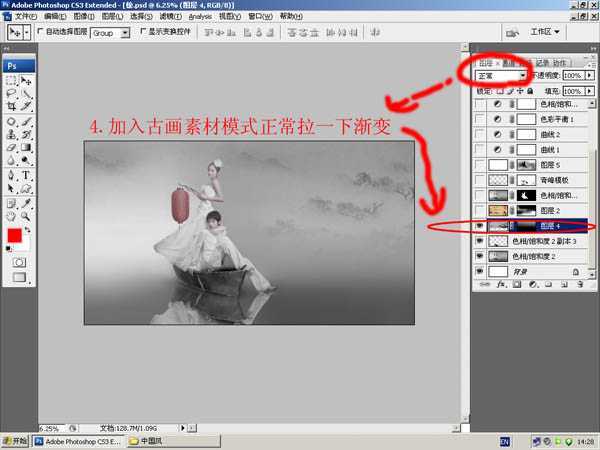Switch to the 动作 panel tab

[559, 63]
